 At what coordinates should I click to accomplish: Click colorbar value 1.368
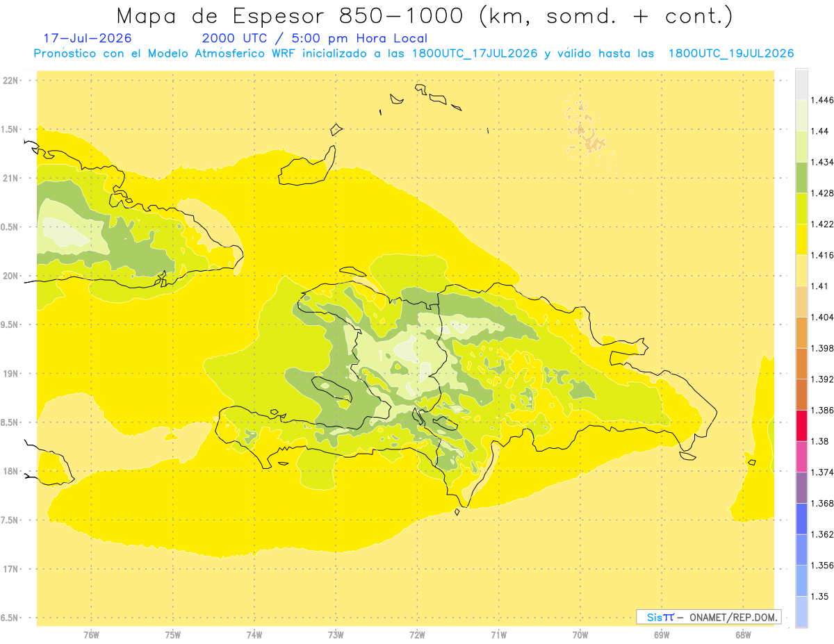tap(822, 503)
